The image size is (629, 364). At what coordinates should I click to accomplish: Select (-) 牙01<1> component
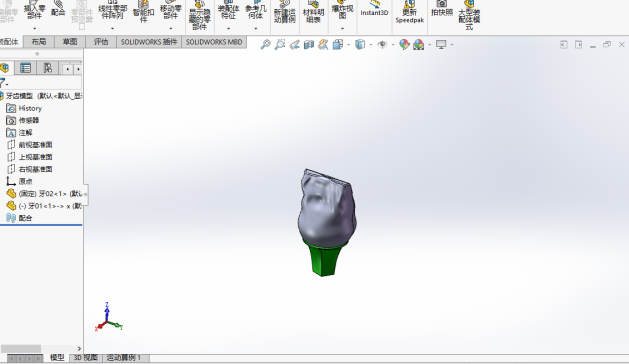44,206
